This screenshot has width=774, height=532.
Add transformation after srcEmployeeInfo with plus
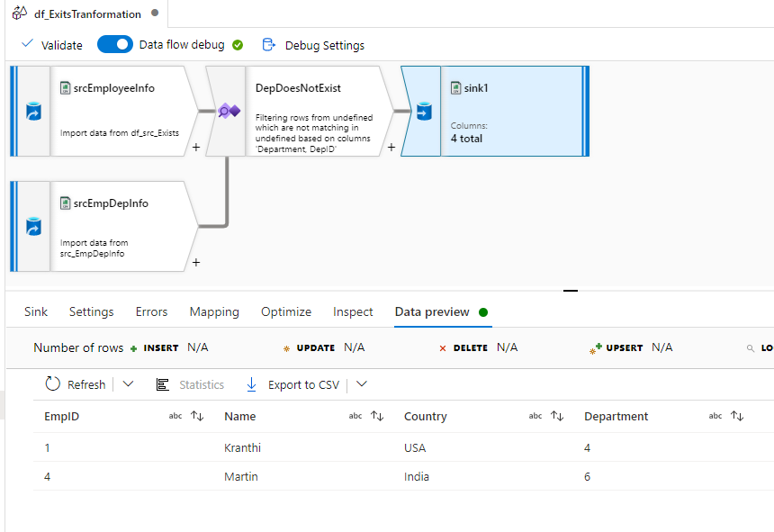coord(196,147)
